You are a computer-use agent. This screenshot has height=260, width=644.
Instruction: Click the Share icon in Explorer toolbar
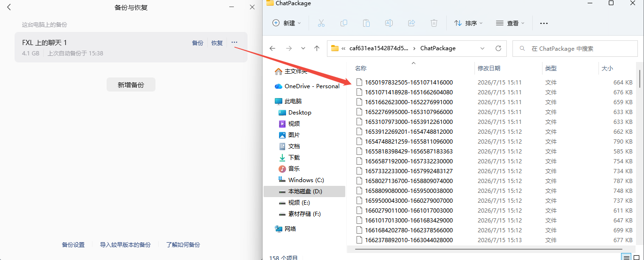411,23
